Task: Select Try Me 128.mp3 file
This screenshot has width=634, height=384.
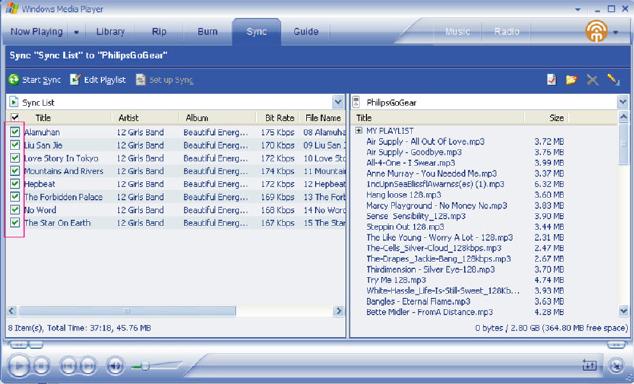Action: 396,280
